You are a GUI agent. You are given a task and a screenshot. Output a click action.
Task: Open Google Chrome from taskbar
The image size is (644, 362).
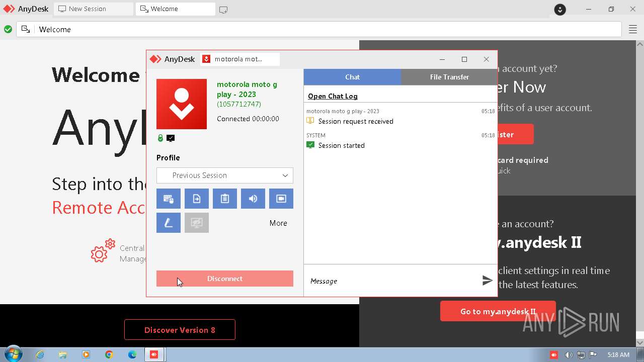click(x=109, y=354)
